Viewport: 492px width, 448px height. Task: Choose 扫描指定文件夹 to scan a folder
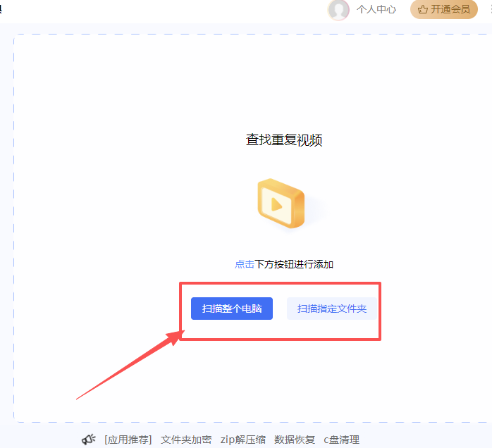331,309
